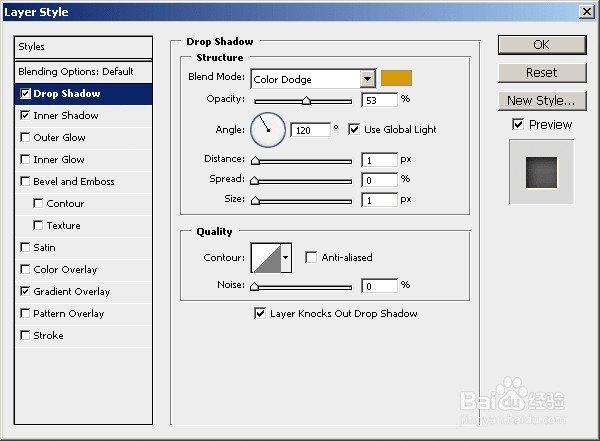This screenshot has width=600, height=441.
Task: Open the Inner Shadow settings label
Action: click(66, 115)
